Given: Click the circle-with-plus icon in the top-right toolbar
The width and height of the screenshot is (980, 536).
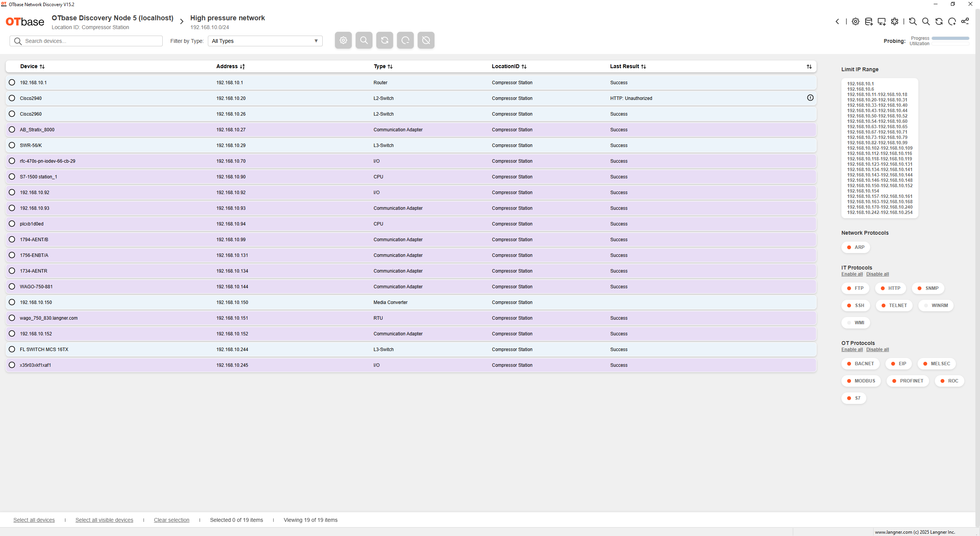Looking at the screenshot, I should [952, 21].
